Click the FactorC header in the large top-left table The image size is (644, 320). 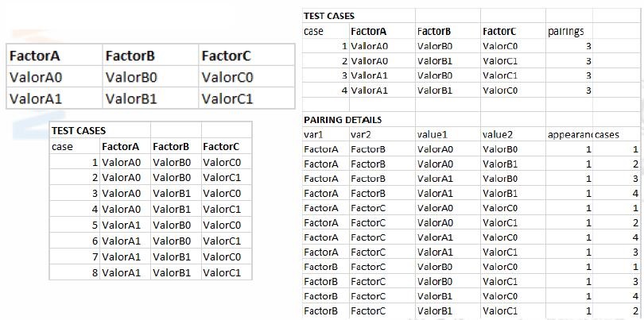coord(227,56)
